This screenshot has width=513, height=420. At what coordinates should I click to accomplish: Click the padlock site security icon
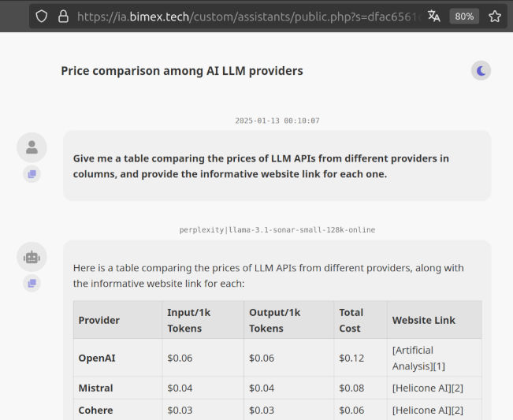pos(63,16)
